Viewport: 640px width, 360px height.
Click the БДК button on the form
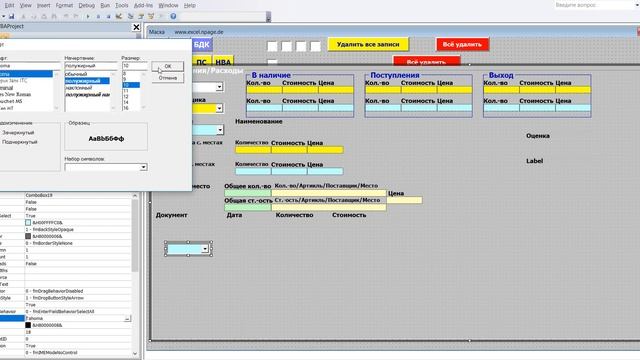coord(202,44)
